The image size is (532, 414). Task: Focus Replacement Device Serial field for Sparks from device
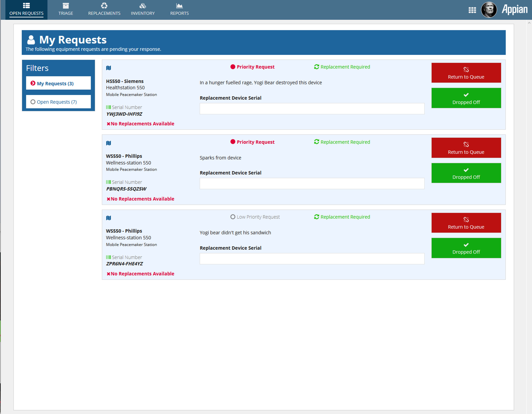point(312,183)
